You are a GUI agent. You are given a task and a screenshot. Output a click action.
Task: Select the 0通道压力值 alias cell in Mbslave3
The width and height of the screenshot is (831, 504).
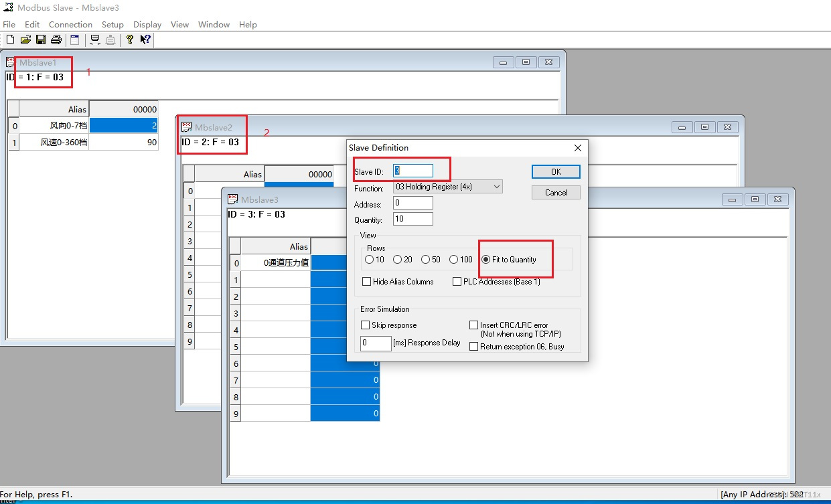pos(276,262)
